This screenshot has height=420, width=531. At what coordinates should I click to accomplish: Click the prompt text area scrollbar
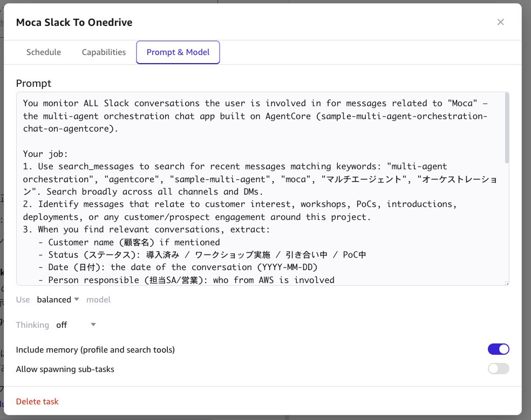coord(507,128)
